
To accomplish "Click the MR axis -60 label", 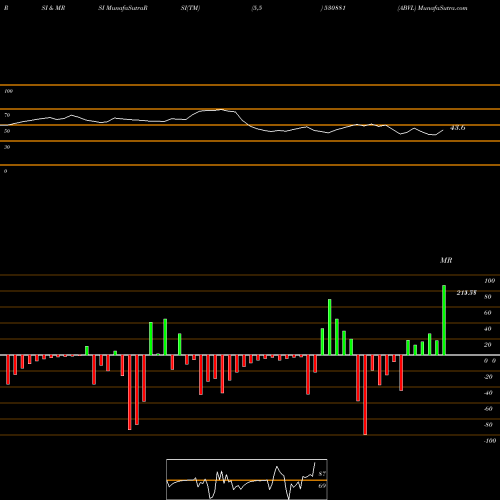I will [488, 409].
